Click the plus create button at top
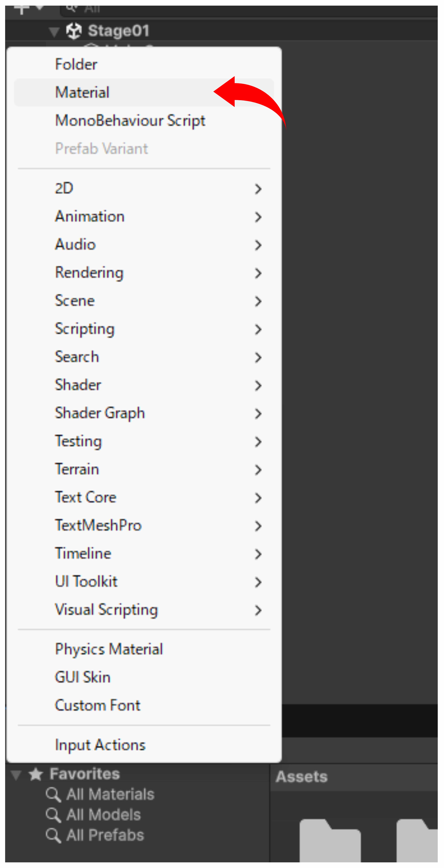Viewport: 444px width, 868px height. point(22,9)
